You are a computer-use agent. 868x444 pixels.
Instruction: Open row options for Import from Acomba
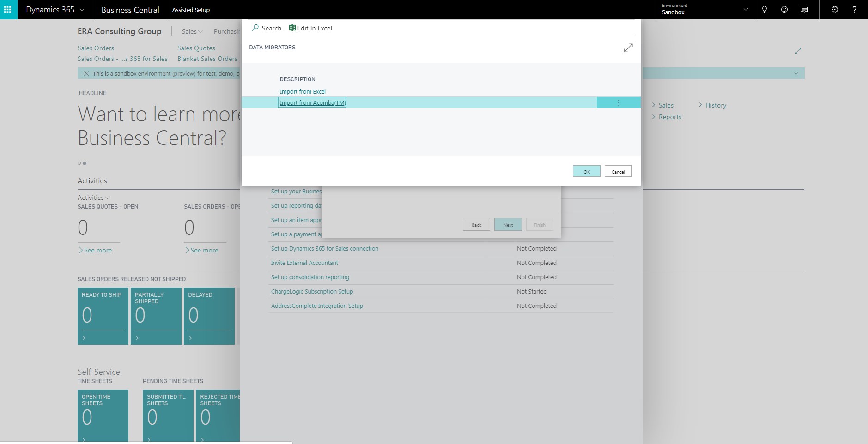coord(619,102)
